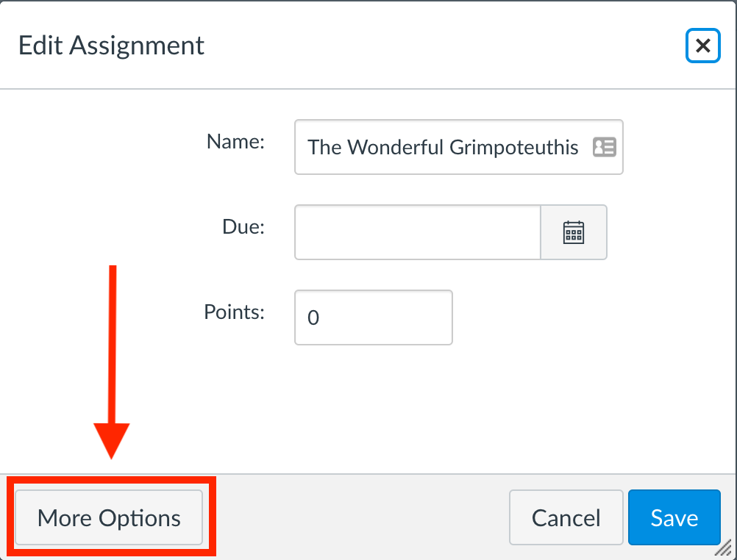Click the "Name:" field label
The height and width of the screenshot is (560, 737).
tap(235, 141)
